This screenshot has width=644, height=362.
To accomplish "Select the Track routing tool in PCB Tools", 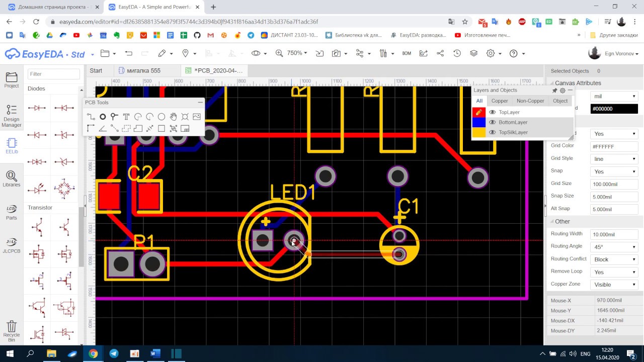I will coord(91,117).
